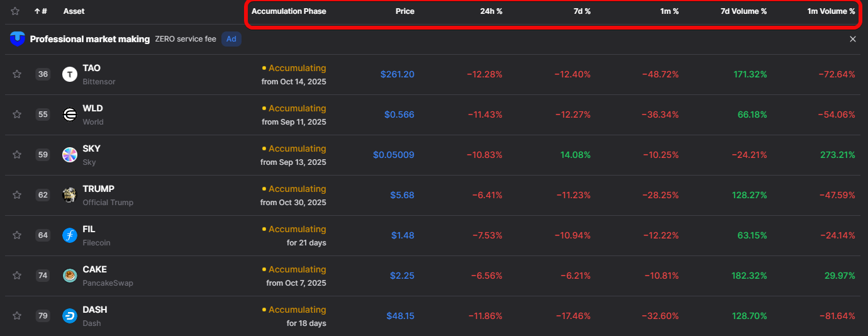Open the TRUMP asset name link

click(98, 189)
